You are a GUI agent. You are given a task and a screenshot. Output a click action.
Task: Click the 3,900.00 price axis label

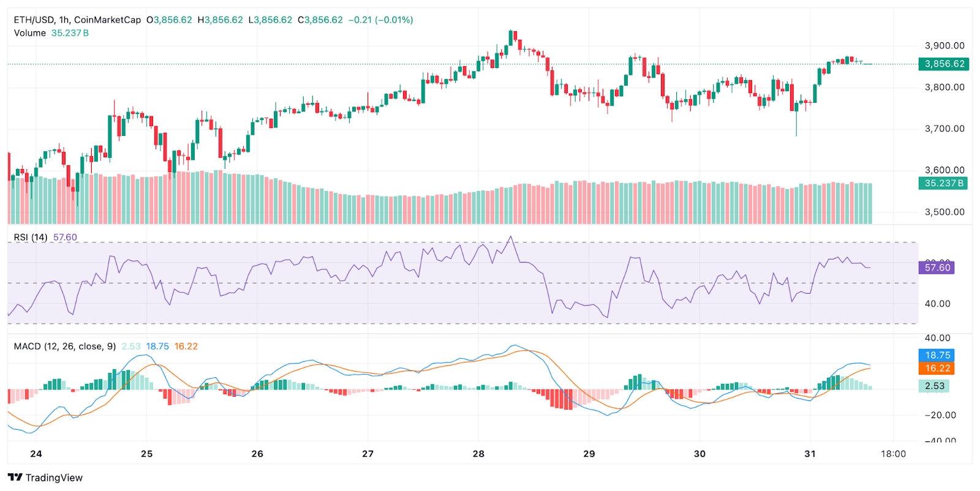[x=944, y=46]
